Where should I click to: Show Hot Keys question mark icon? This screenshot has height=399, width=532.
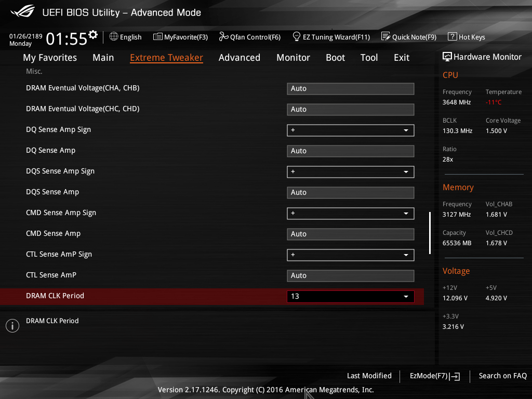pos(452,36)
